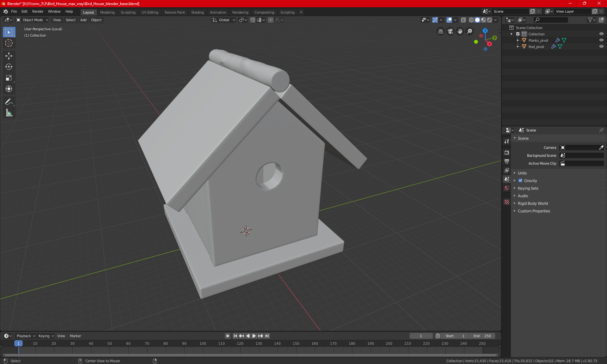Select the Measure tool

[x=9, y=113]
